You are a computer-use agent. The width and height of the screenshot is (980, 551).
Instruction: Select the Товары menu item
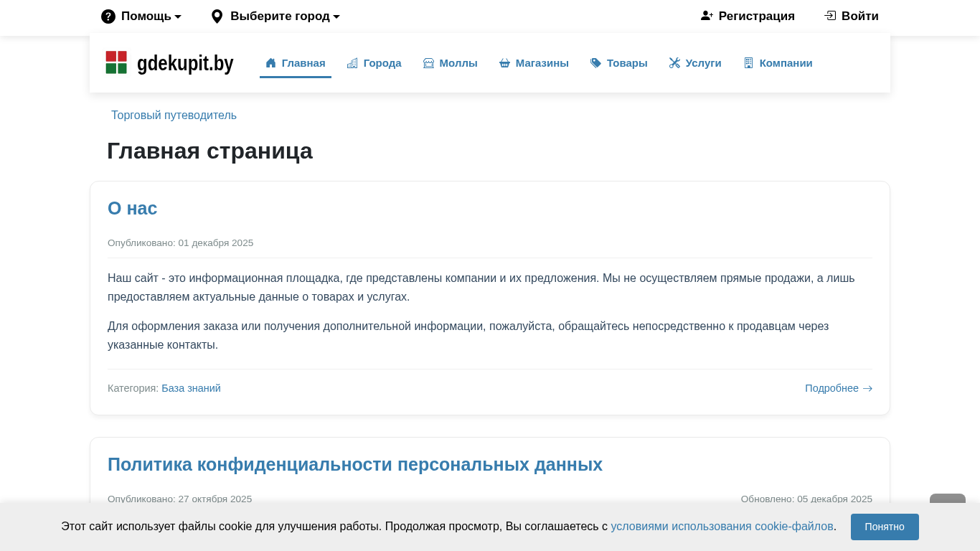click(618, 63)
